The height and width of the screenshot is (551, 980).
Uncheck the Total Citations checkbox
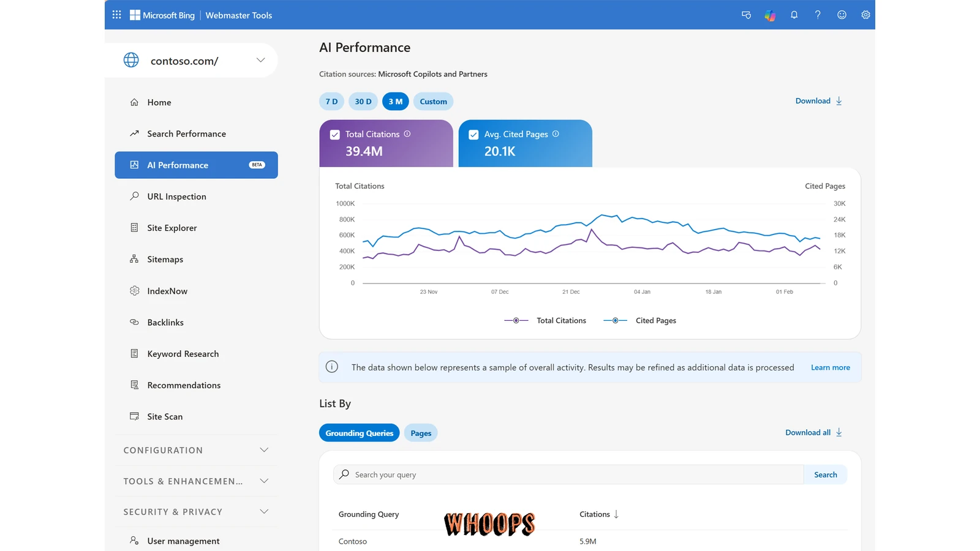tap(335, 135)
